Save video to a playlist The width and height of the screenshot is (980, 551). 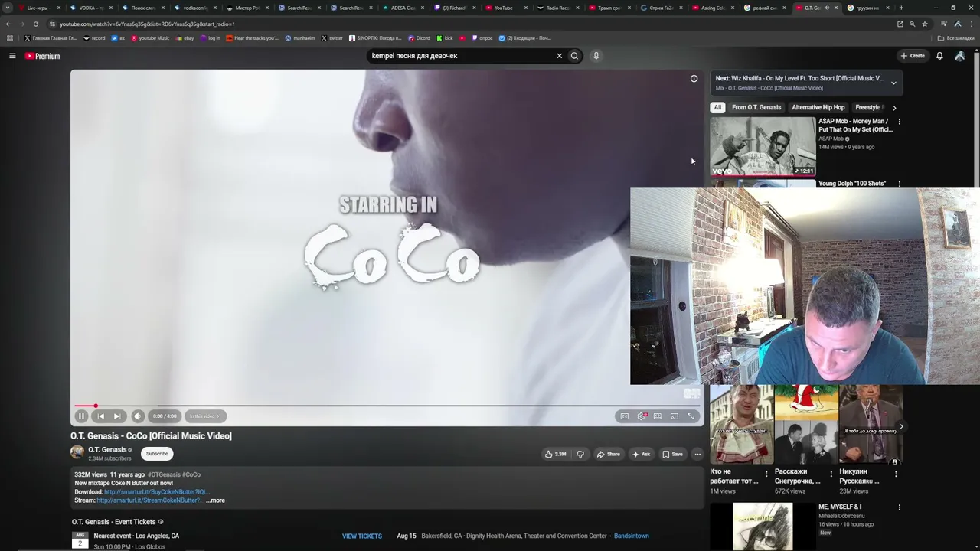click(x=672, y=454)
